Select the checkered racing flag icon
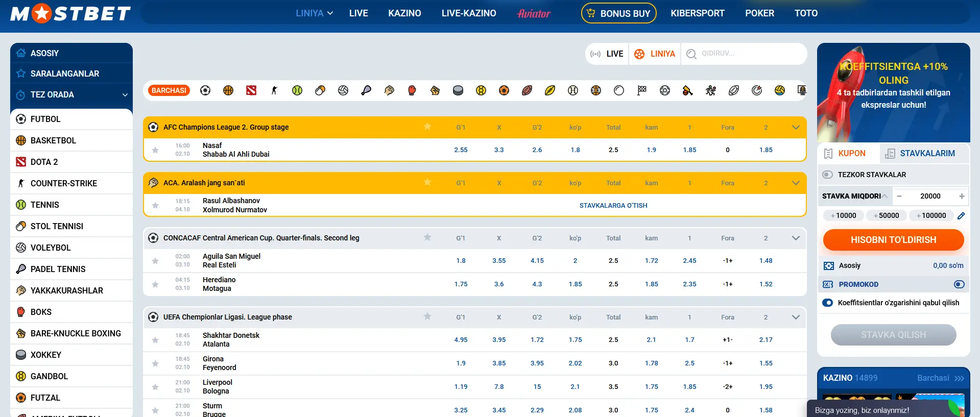The width and height of the screenshot is (980, 417). click(642, 90)
